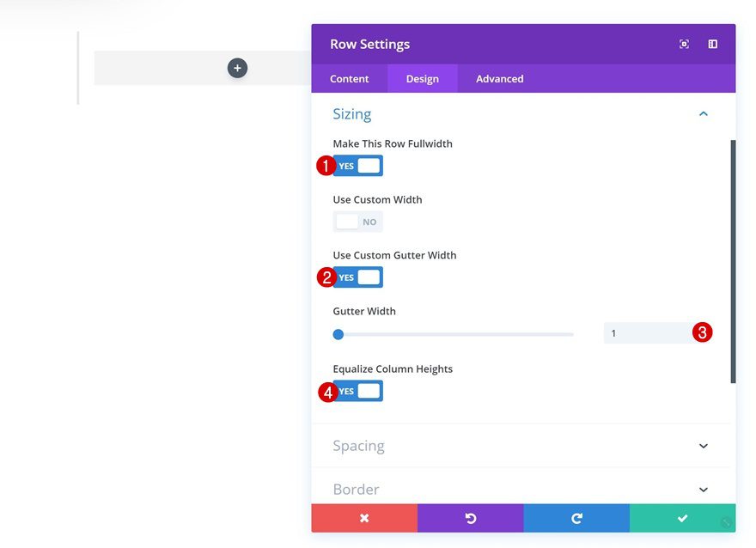Save settings with the green checkmark button
Screen dimensions: 756x548
point(682,518)
